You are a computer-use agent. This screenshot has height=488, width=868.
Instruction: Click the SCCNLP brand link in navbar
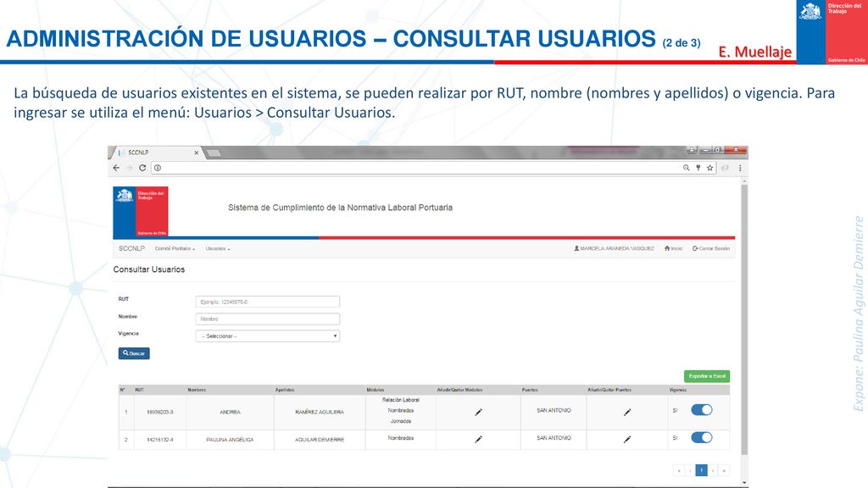(x=131, y=248)
